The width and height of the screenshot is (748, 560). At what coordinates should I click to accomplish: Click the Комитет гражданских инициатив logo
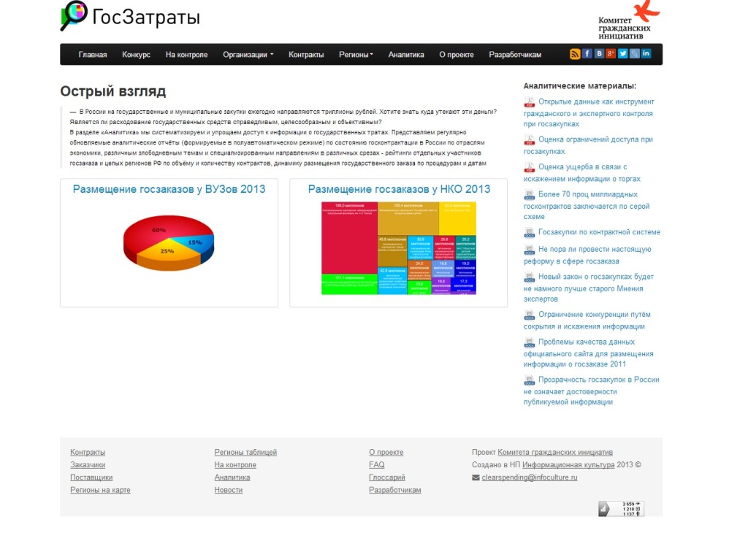628,20
